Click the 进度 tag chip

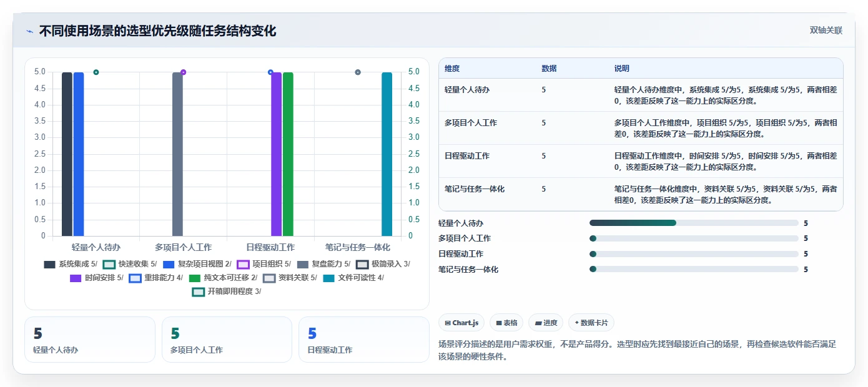coord(546,323)
